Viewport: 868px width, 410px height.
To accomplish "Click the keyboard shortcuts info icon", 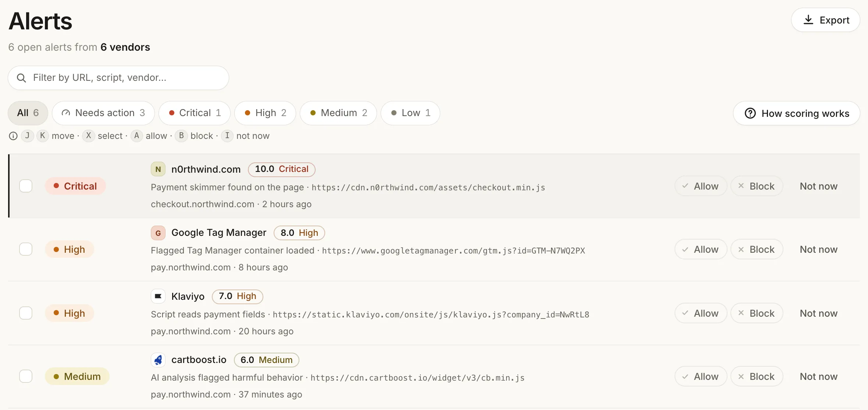I will click(x=13, y=136).
